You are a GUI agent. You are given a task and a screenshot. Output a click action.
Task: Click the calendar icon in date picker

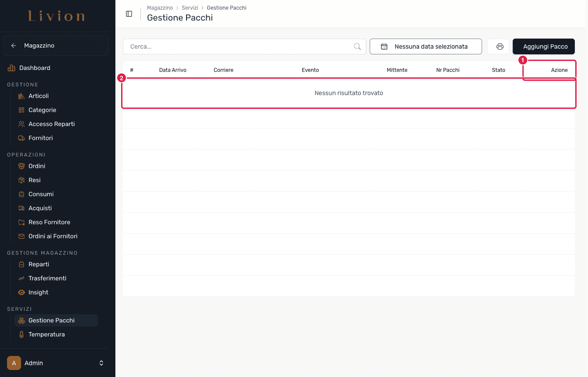coord(384,46)
